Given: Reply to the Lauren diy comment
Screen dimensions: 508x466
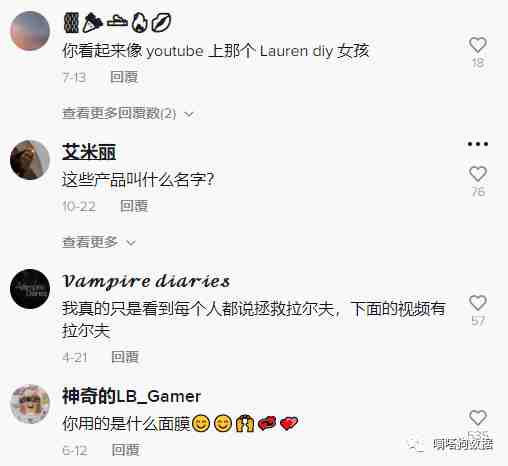Looking at the screenshot, I should coord(124,77).
